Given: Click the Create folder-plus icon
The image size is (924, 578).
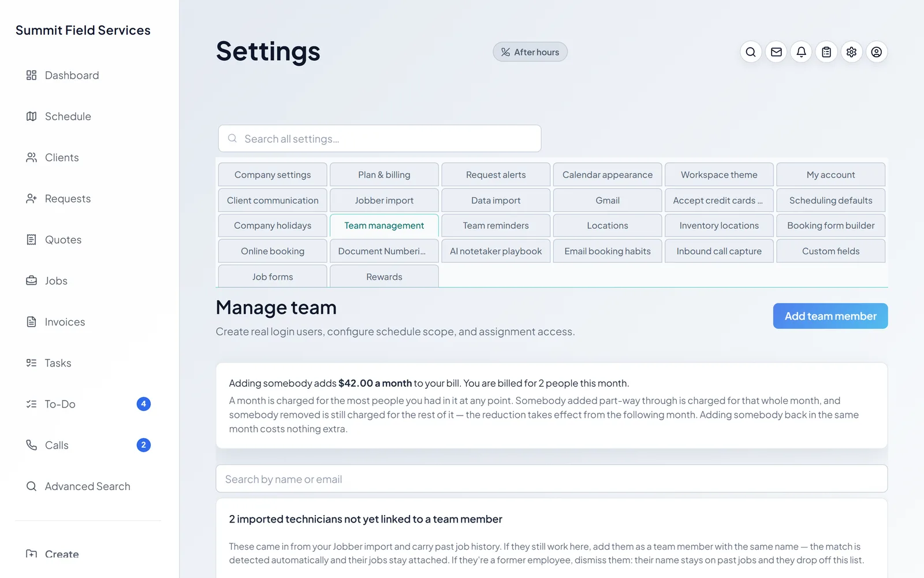Looking at the screenshot, I should tap(32, 554).
